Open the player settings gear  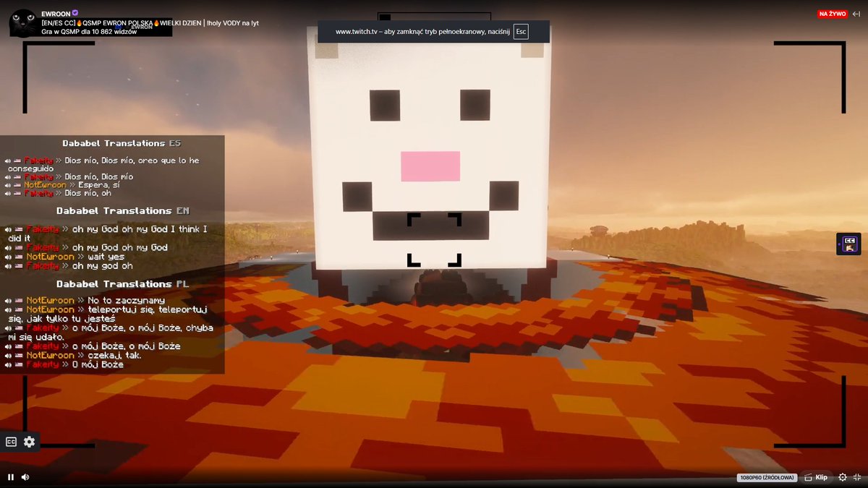(x=843, y=477)
